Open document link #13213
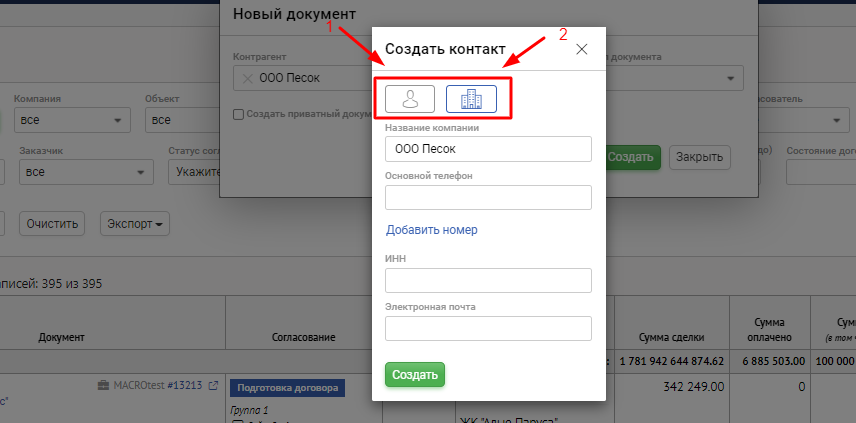This screenshot has height=423, width=856. pos(184,386)
